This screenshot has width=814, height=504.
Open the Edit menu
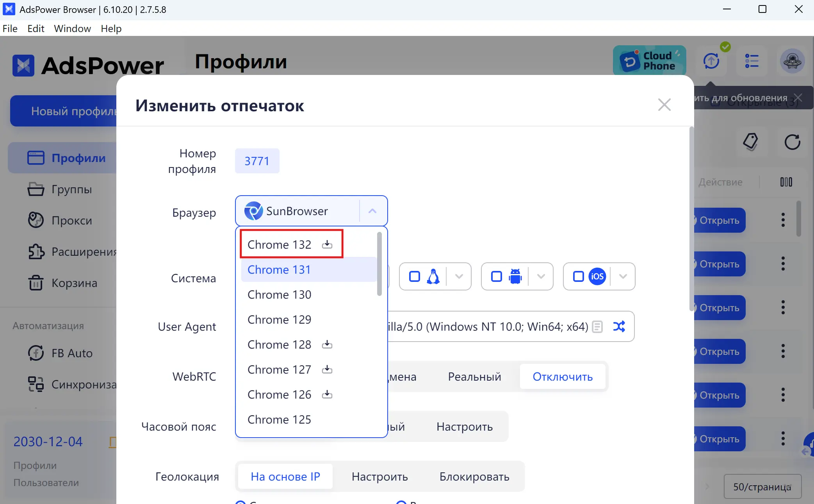pyautogui.click(x=36, y=28)
